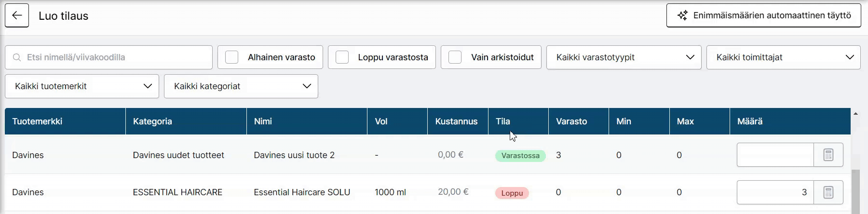
Task: Click the back arrow next to Luo tilaus
Action: [x=17, y=15]
